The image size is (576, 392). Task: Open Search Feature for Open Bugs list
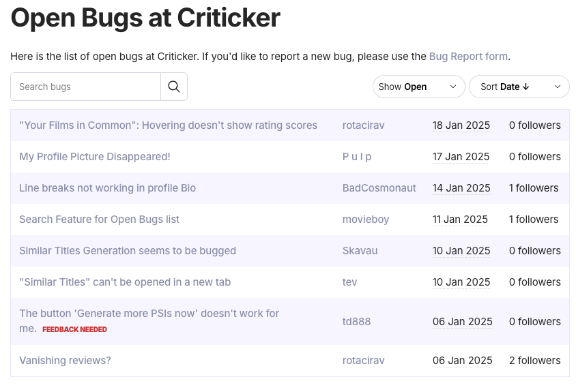[99, 220]
